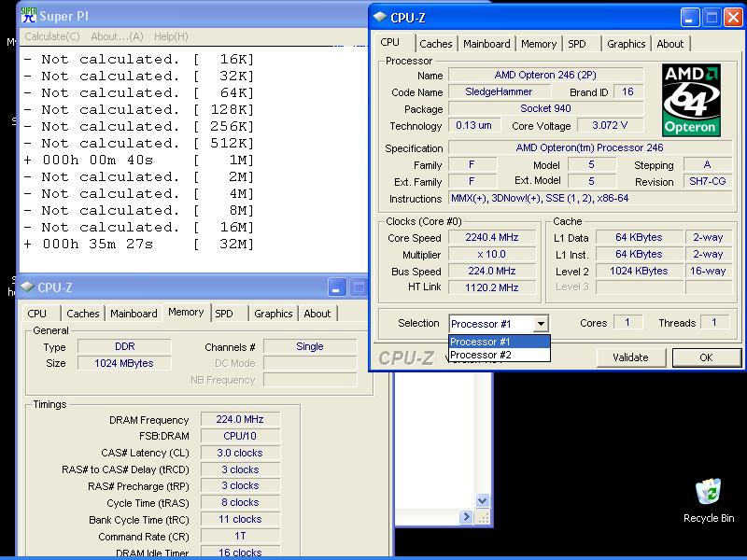Viewport: 747px width, 560px height.
Task: Click the Memory Type DDR field
Action: pos(124,346)
